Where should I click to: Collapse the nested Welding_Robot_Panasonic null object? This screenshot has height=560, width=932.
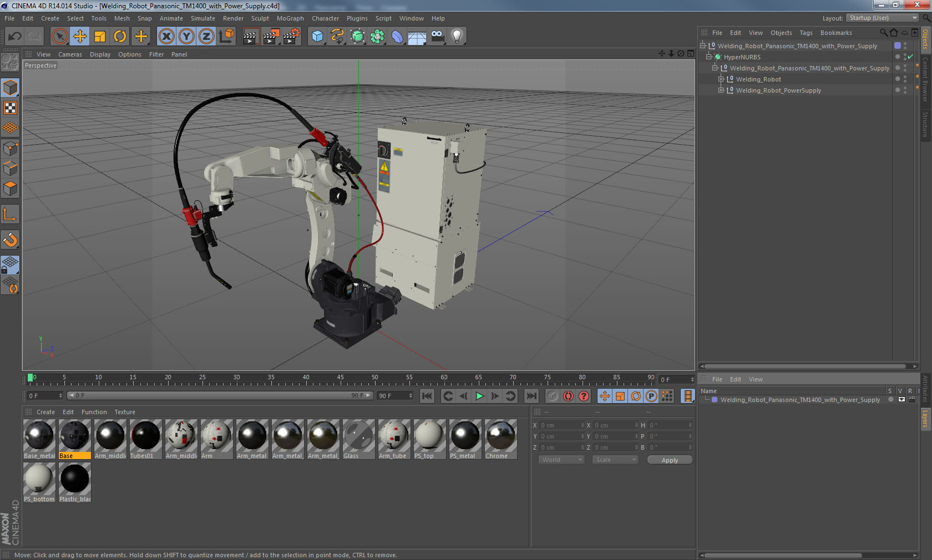[x=715, y=68]
